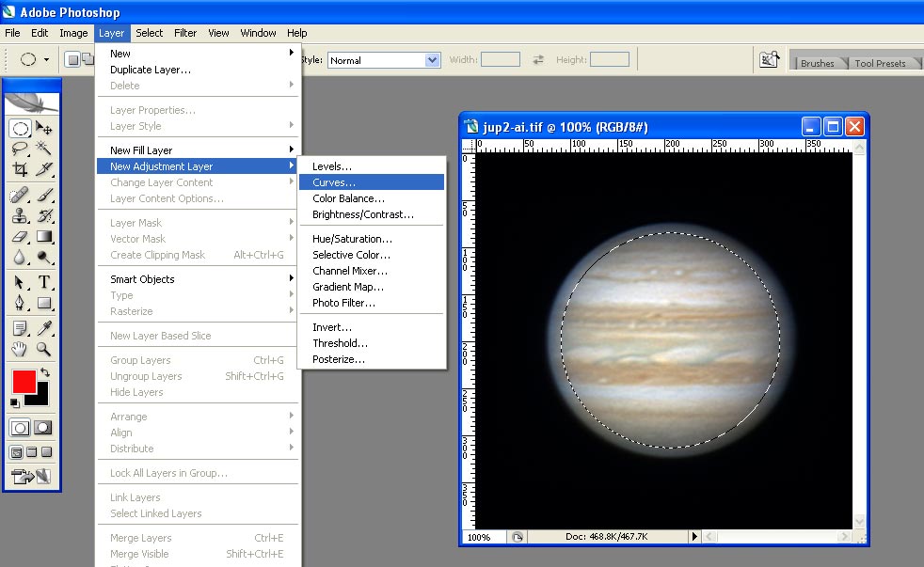
Task: Select the Path Selection arrow tool
Action: (20, 282)
